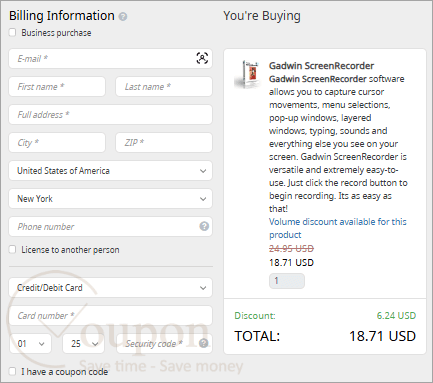
Task: Click the quantity box showing 1
Action: (x=287, y=281)
